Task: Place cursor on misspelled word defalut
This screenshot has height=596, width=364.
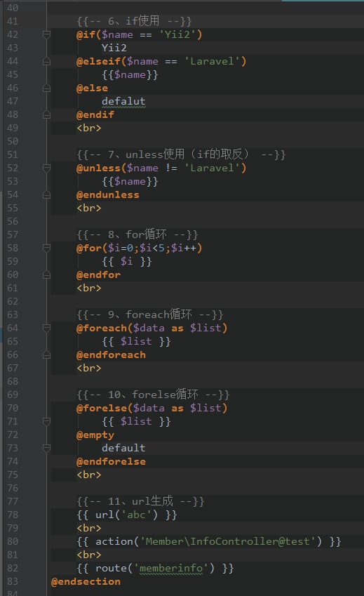Action: (123, 102)
